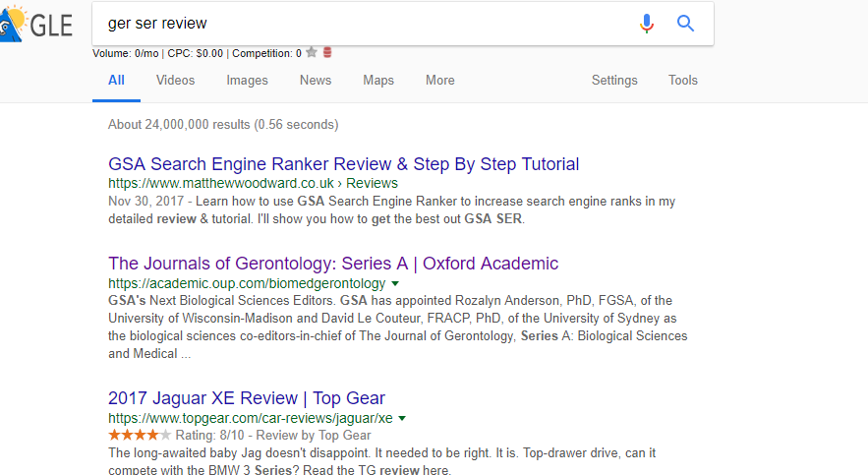Click the gray star icon beside Competition

point(312,52)
